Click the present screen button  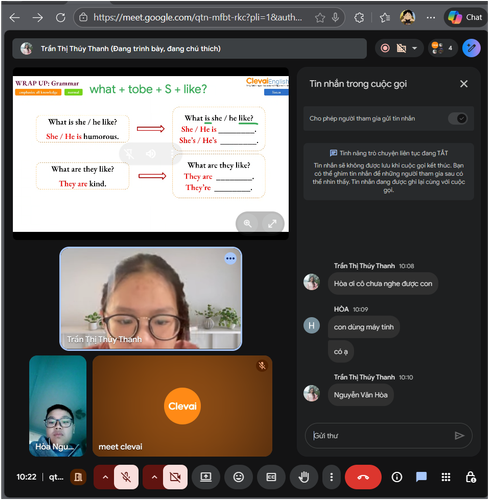coord(206,477)
